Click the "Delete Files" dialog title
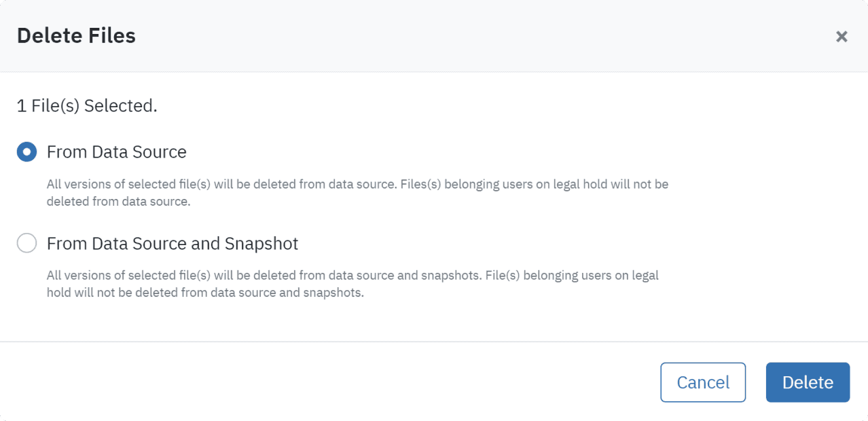This screenshot has width=868, height=421. tap(76, 36)
